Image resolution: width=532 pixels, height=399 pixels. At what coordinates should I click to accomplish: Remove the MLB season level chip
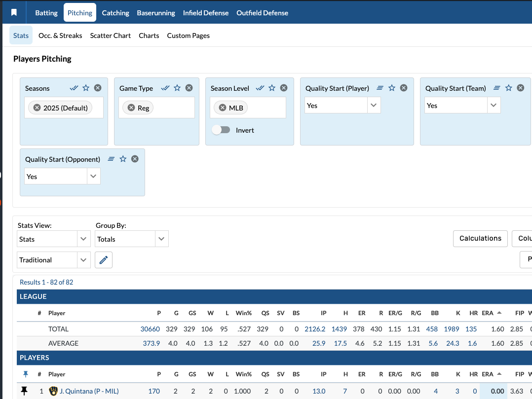(x=223, y=108)
